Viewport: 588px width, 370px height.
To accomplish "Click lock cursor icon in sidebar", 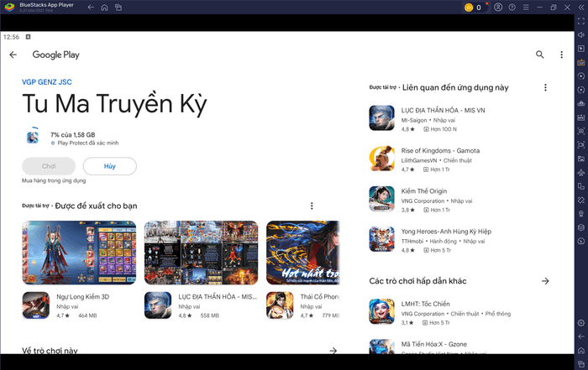I will tap(581, 49).
